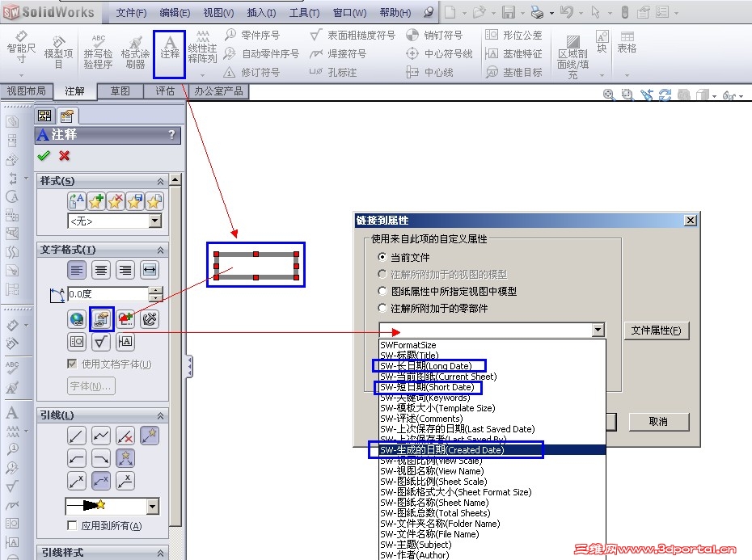
Task: Open the 帮助 menu
Action: point(395,12)
